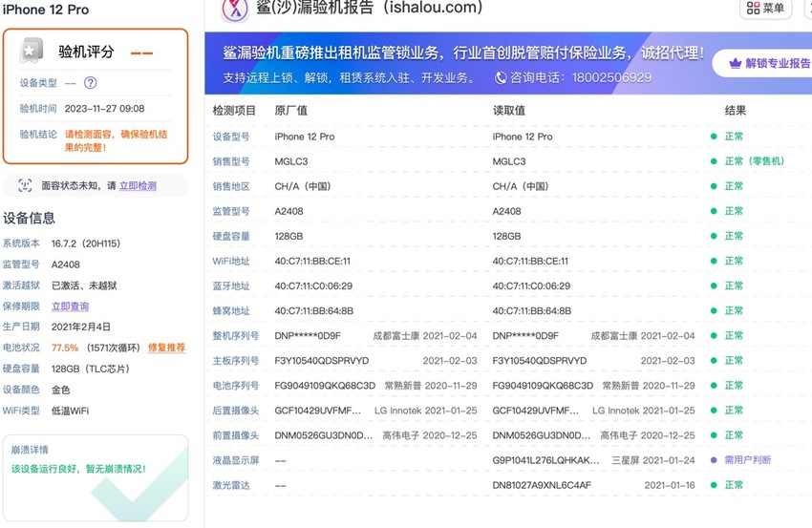Click the 需用户判断 result text

tap(748, 459)
